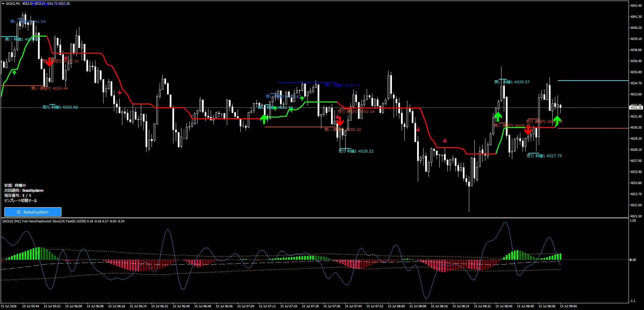The width and height of the screenshot is (644, 310).
Task: Open the chart menu triangle beside GOLD,M1
Action: [x=3, y=4]
